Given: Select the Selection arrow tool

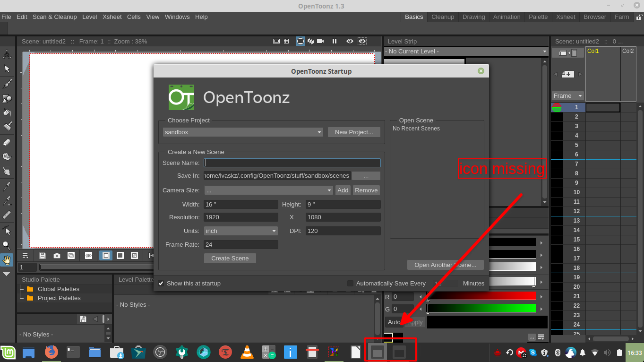Looking at the screenshot, I should (x=7, y=69).
